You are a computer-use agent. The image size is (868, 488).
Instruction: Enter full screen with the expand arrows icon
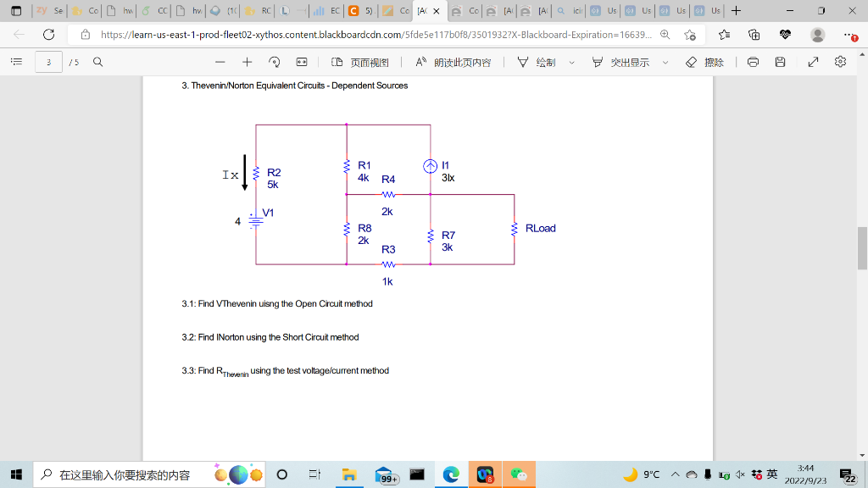[x=813, y=62]
